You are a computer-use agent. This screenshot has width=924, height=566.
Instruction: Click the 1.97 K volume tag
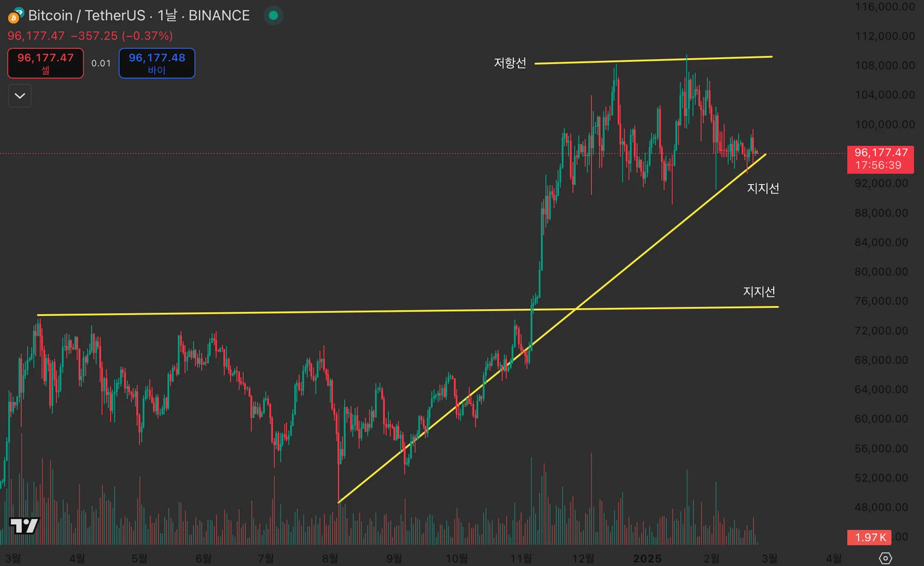coord(870,537)
